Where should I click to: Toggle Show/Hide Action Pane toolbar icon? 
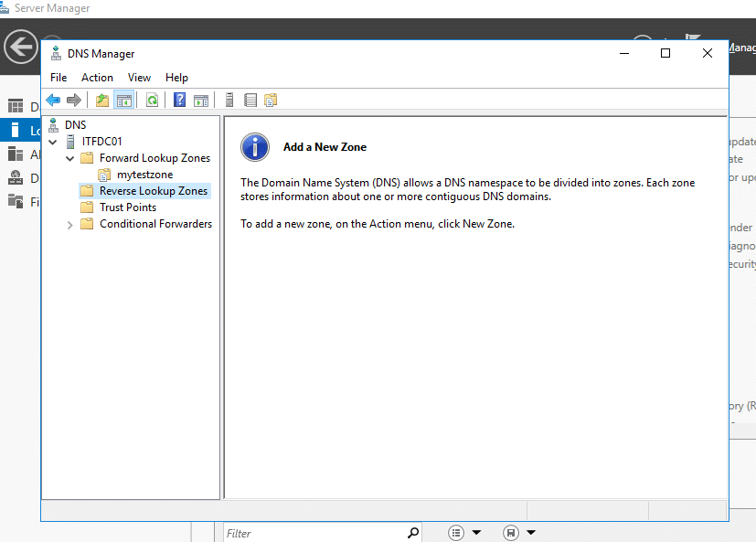click(x=201, y=101)
